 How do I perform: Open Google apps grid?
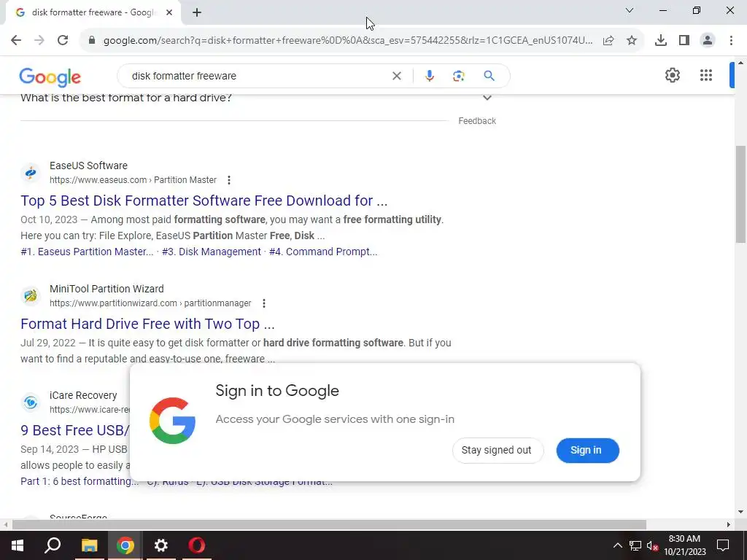(706, 75)
